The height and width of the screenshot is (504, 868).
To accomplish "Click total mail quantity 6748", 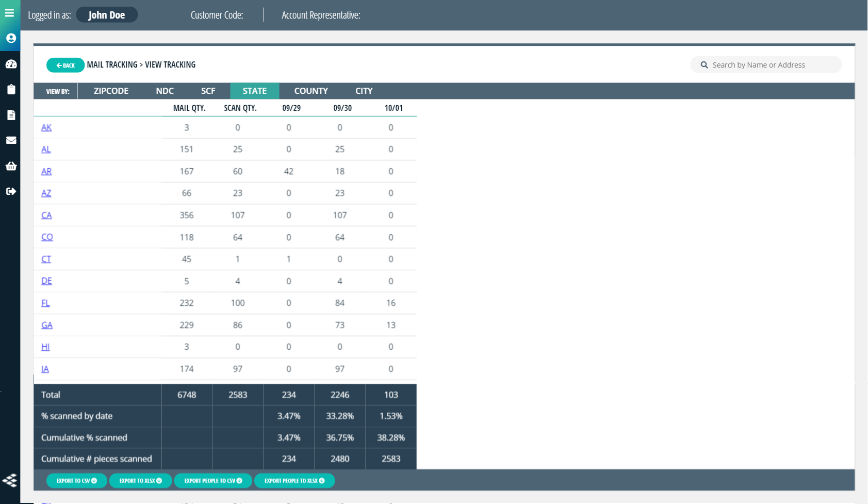I will pos(187,395).
